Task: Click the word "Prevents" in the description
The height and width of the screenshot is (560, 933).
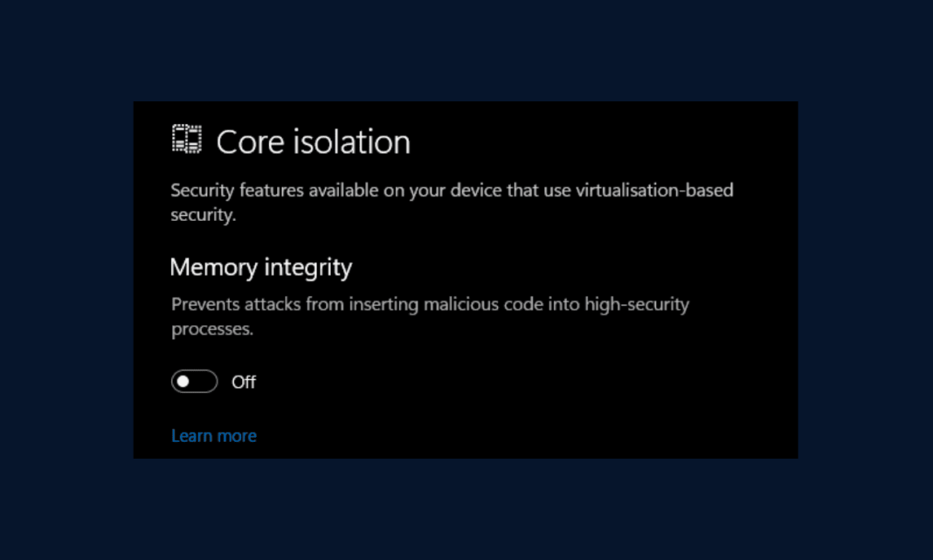Action: tap(205, 305)
